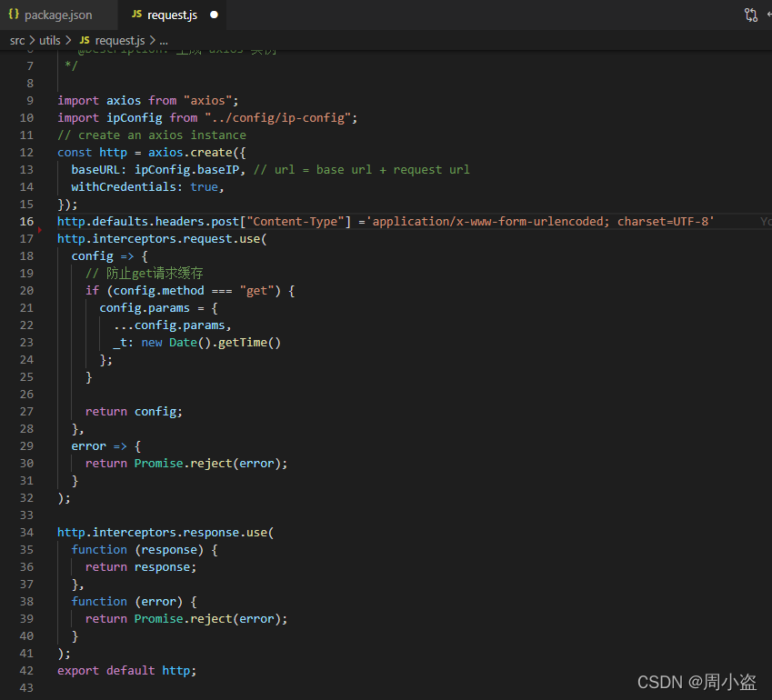Click 'Promise.reject(error)' on line 30
772x700 pixels.
click(207, 464)
